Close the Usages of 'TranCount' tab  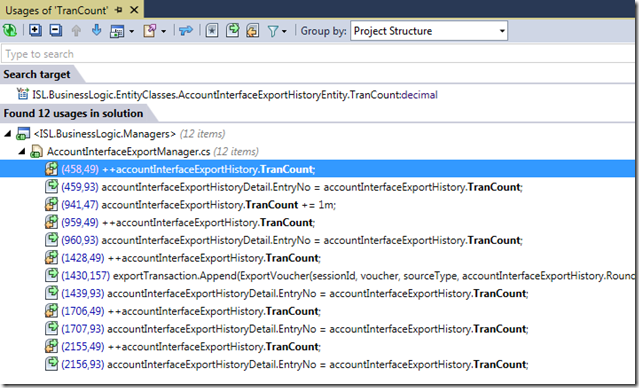134,10
